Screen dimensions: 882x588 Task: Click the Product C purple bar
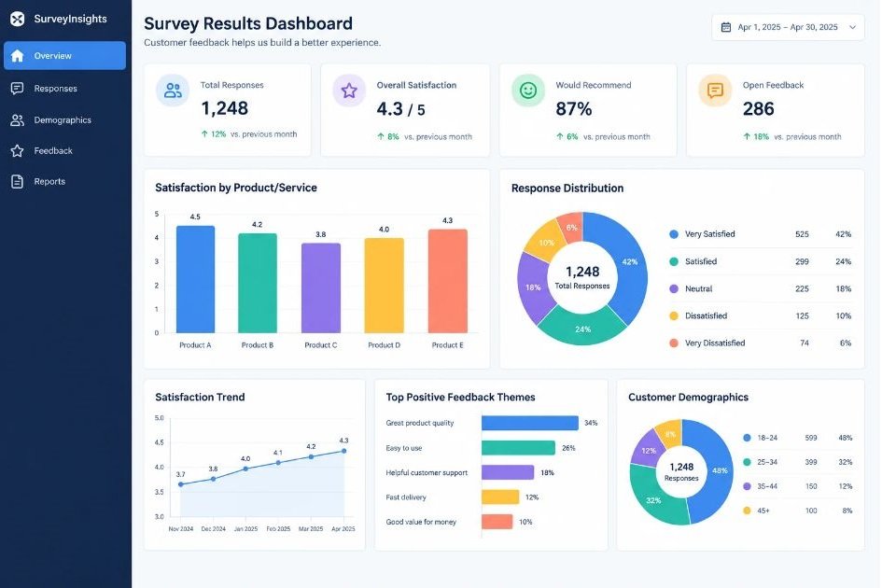pos(321,288)
